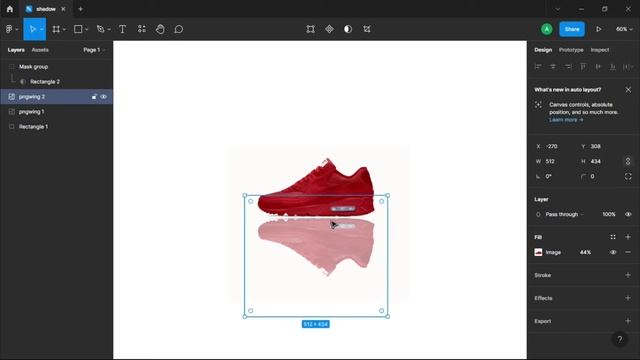
Task: Open the help question mark button
Action: coord(620,339)
